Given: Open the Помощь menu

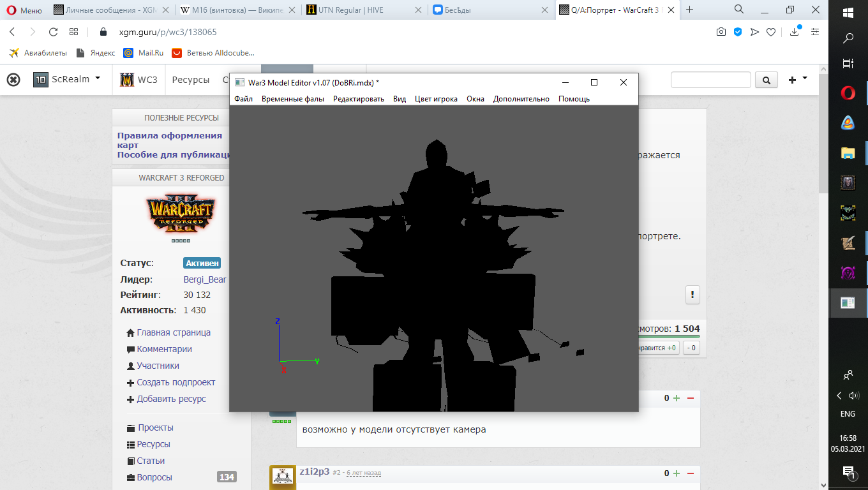Looking at the screenshot, I should pos(574,99).
